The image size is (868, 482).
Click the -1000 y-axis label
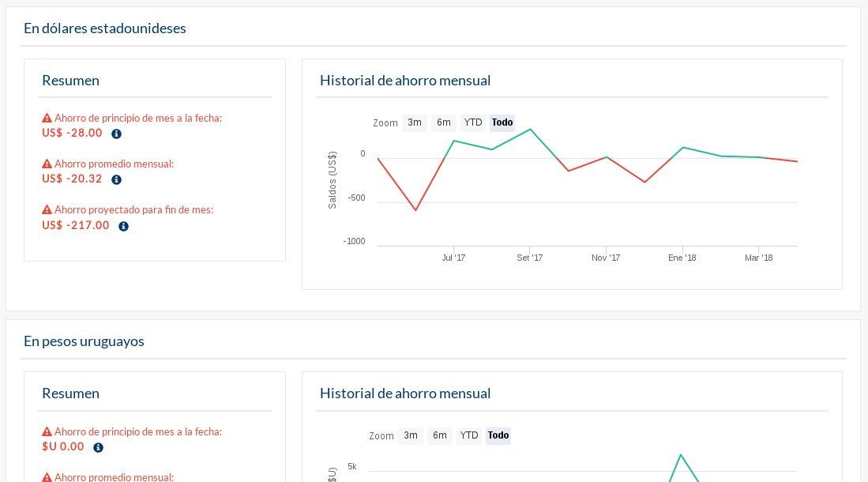355,242
